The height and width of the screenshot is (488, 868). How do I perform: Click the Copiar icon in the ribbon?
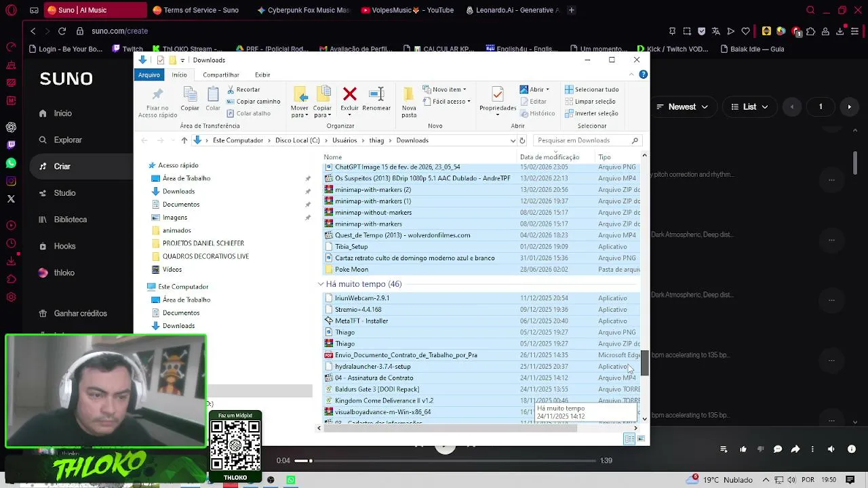point(190,94)
